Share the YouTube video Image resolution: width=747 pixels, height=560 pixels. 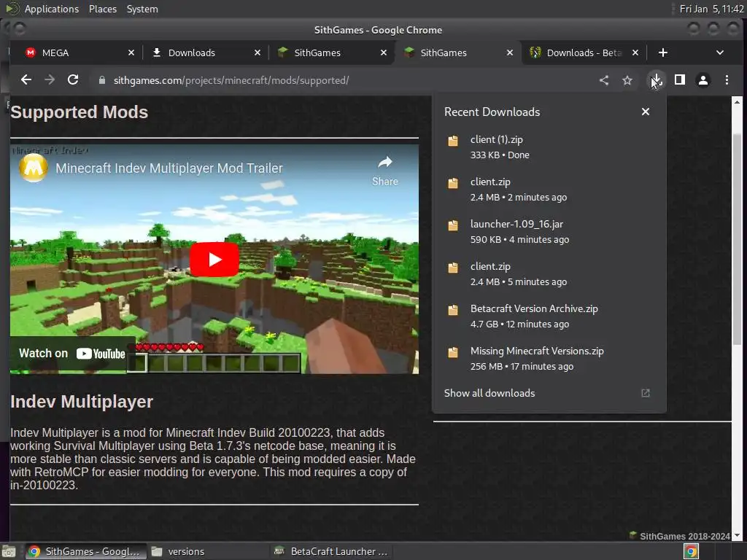[x=385, y=171]
